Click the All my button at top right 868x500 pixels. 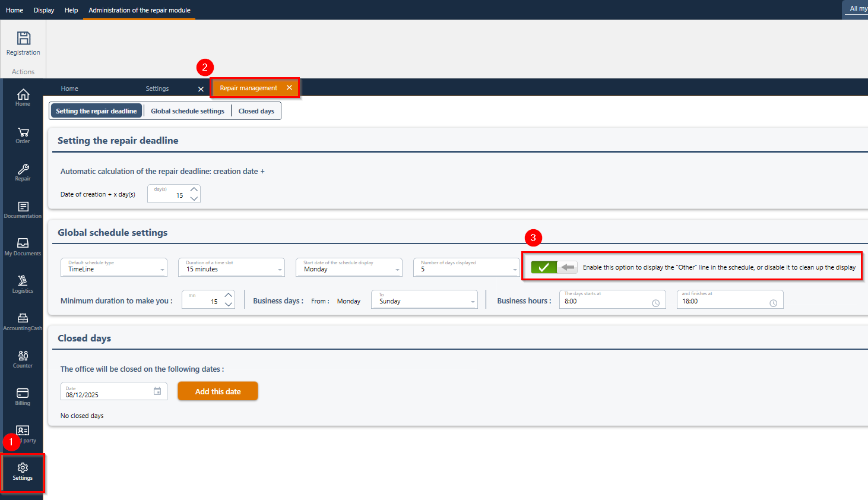point(856,8)
